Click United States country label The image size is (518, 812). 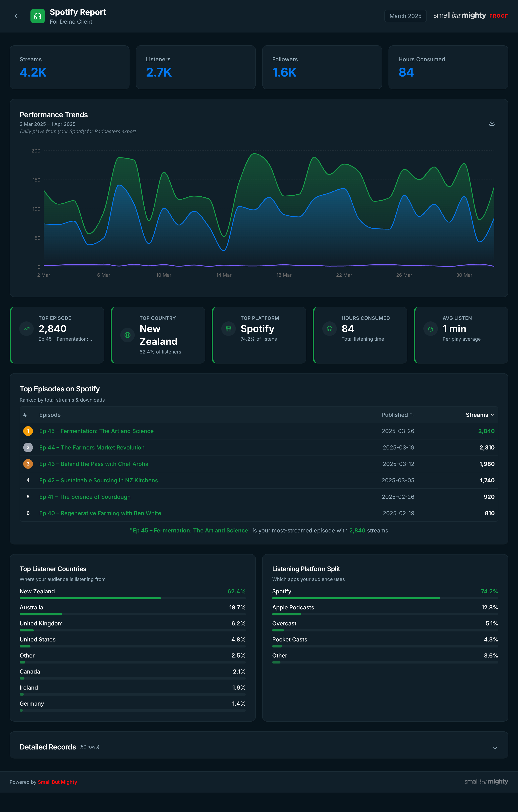click(37, 639)
